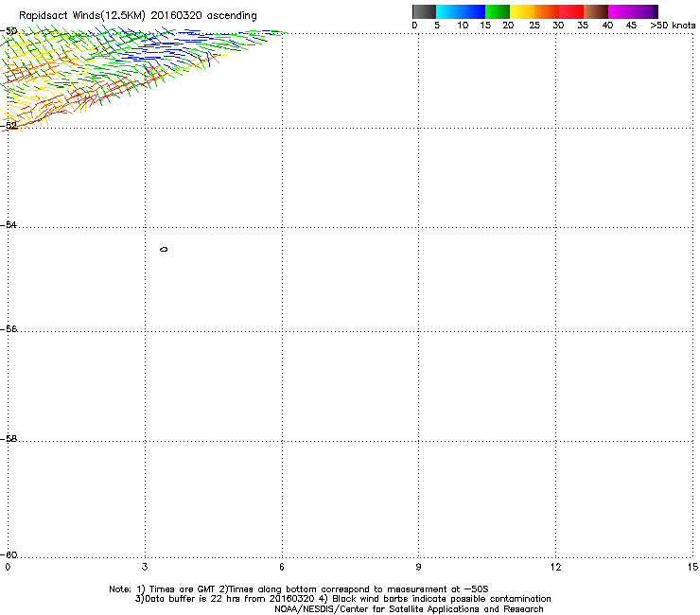700x615 pixels.
Task: Click the yellow 20-25 knots color band
Action: click(x=522, y=11)
